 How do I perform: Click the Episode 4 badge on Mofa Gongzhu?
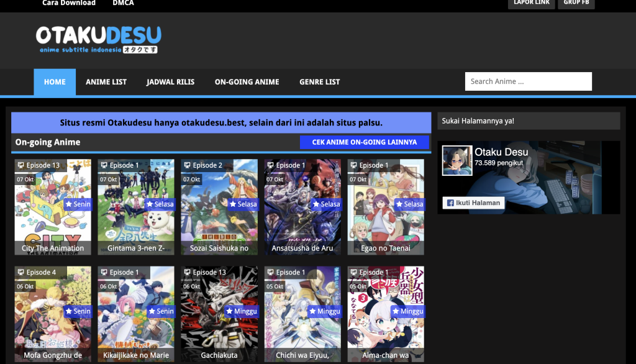(x=37, y=272)
